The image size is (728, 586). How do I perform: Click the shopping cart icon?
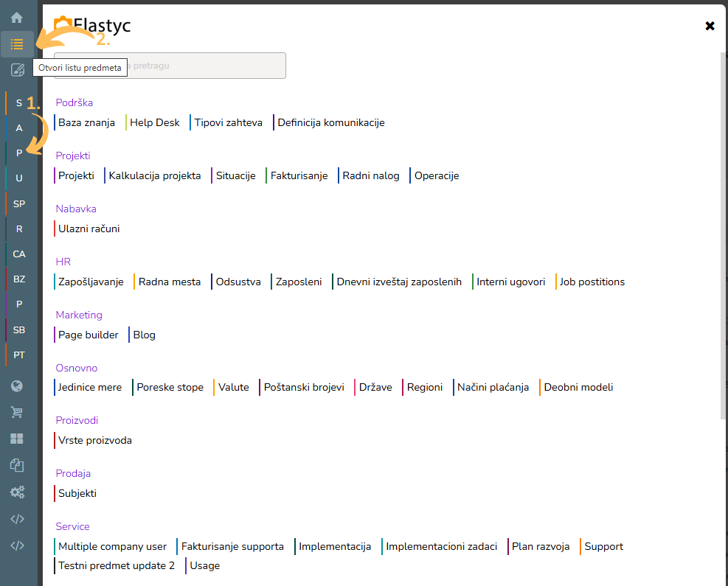click(x=17, y=413)
